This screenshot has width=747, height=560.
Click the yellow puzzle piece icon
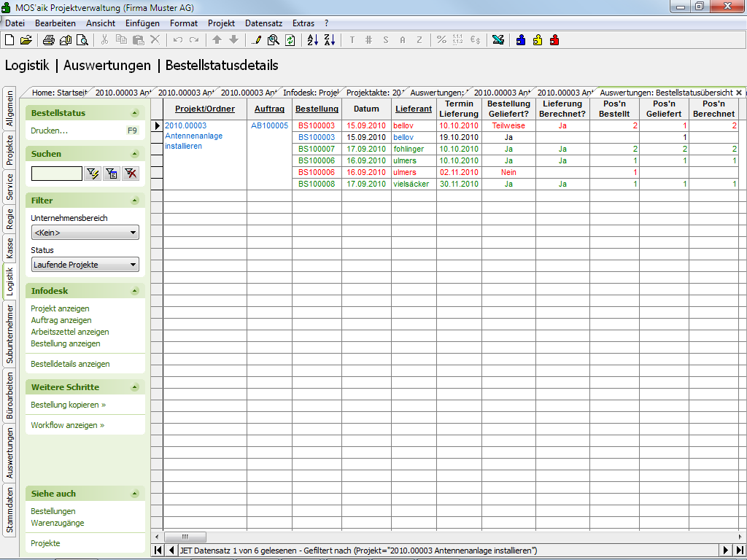coord(538,41)
